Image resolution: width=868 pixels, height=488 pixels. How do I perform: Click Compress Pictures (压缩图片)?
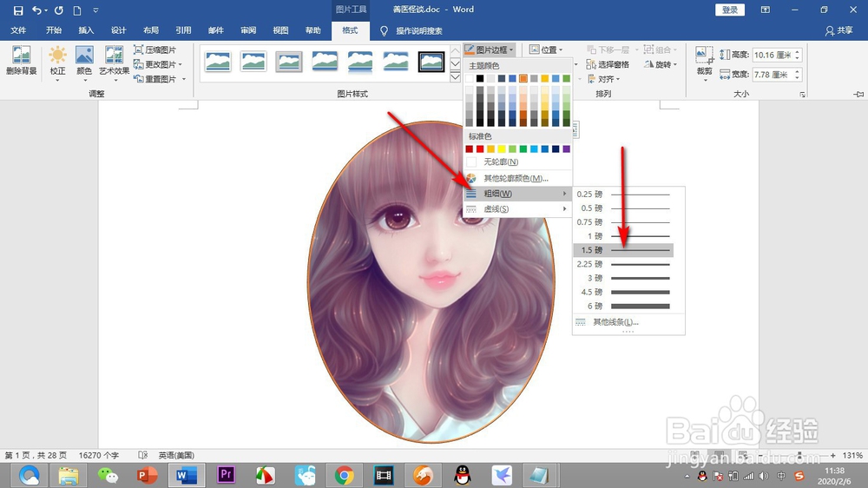pyautogui.click(x=155, y=49)
